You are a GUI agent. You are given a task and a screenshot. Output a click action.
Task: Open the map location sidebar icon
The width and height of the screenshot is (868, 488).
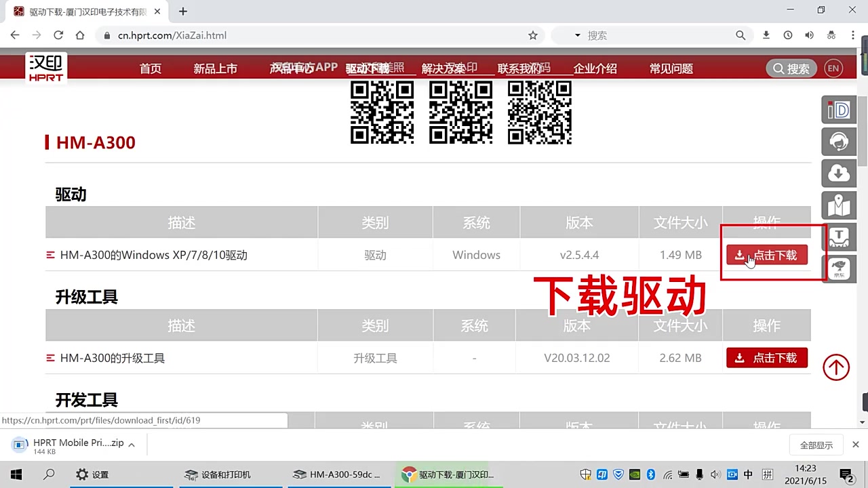(x=839, y=205)
